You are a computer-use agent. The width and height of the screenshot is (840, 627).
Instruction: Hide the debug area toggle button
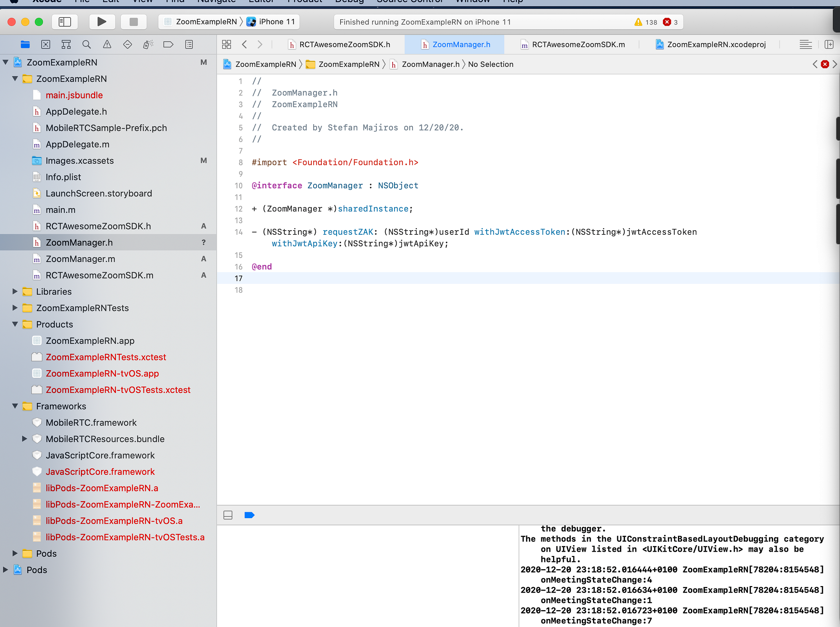coord(228,515)
